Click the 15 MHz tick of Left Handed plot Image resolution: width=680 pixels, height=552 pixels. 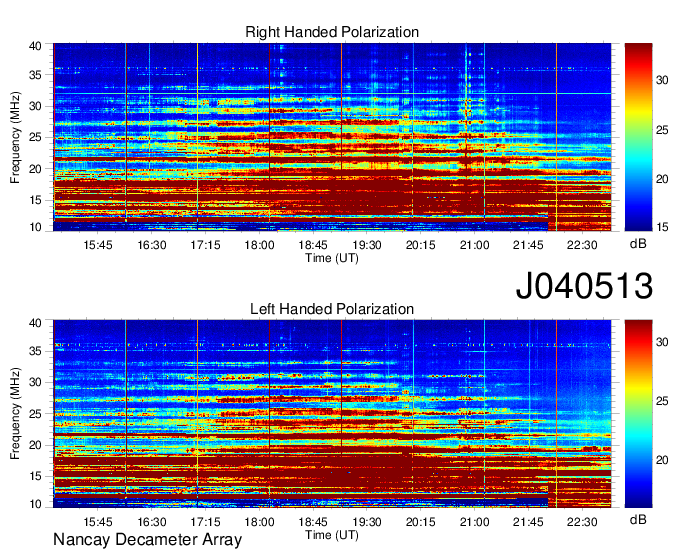pos(35,476)
